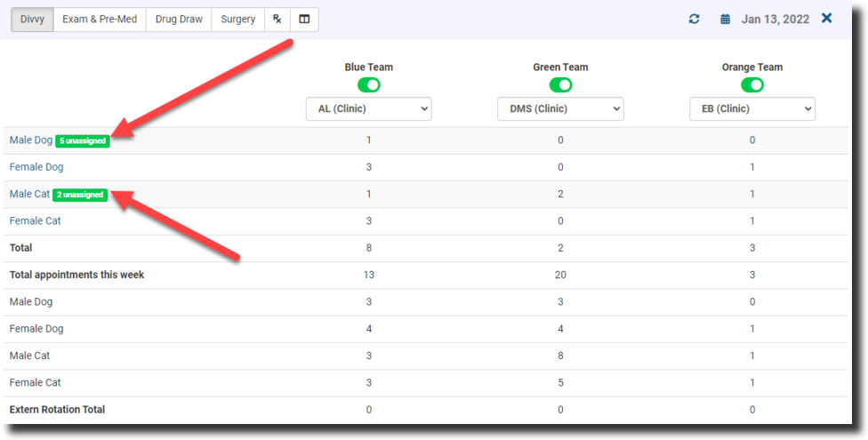Screen dimensions: 868x440
Task: Expand the DMS (Clinic) dropdown
Action: pos(560,109)
